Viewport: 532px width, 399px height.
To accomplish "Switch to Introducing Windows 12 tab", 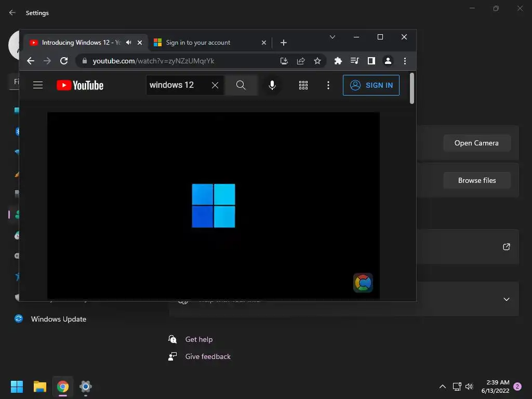I will (82, 43).
